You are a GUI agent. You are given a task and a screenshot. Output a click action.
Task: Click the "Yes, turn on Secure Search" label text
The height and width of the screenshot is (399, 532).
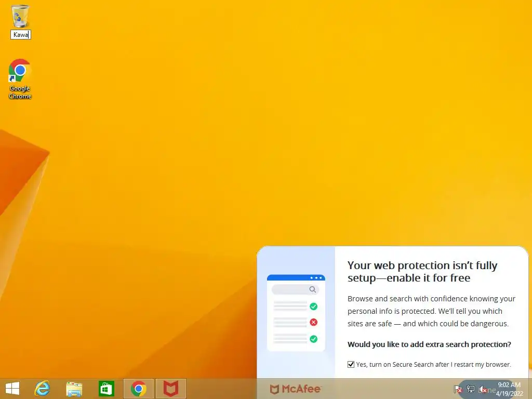(433, 364)
